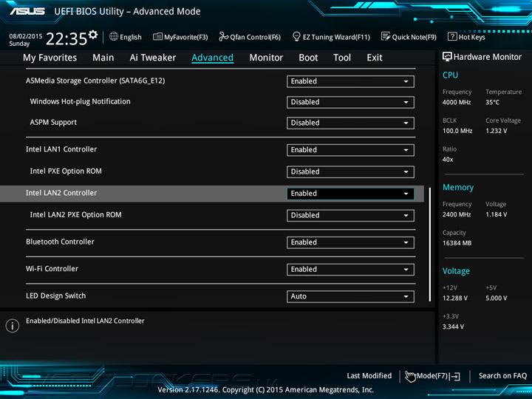This screenshot has height=399, width=532.
Task: Open Intel LAN1 Controller dropdown
Action: click(350, 150)
